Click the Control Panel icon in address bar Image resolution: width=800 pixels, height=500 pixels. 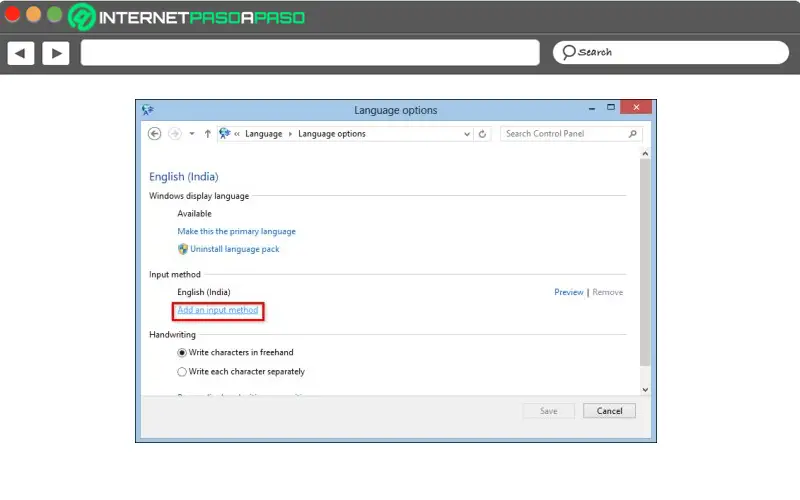224,134
